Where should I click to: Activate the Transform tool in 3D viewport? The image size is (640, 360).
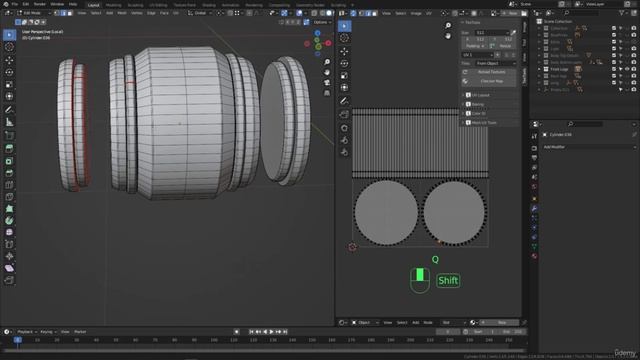(x=9, y=97)
